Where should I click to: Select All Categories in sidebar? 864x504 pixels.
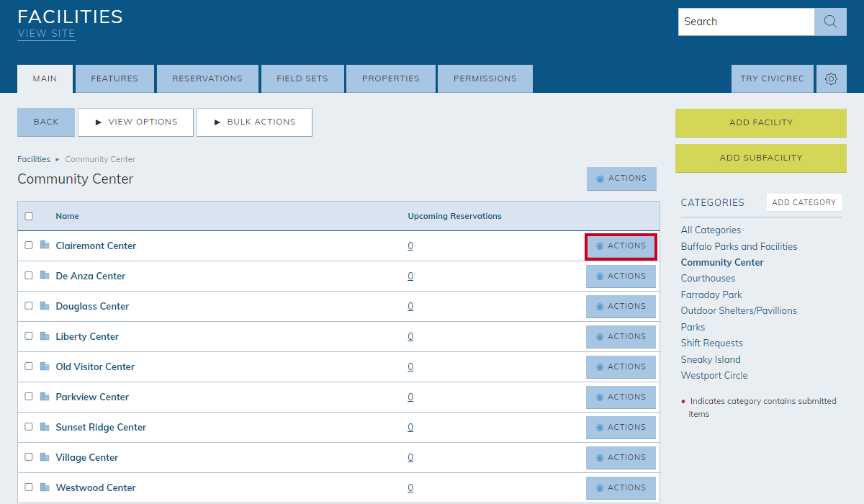pos(711,230)
